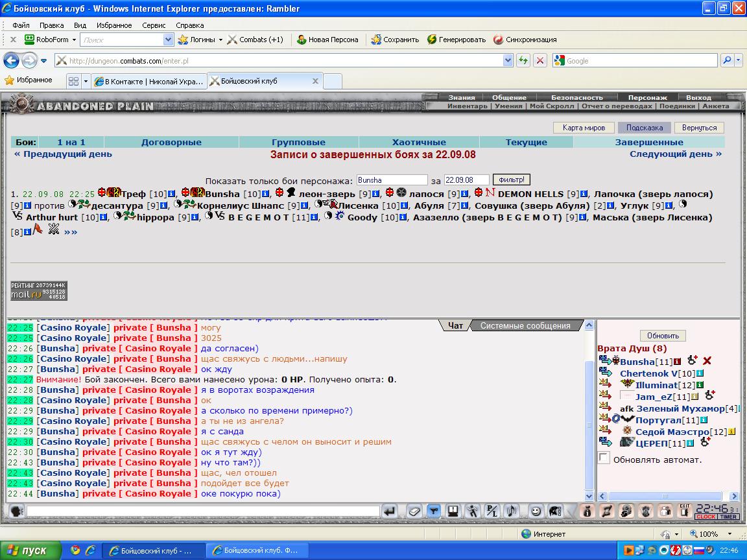Click the red X next to Bunsha
This screenshot has height=560, width=747.
point(707,361)
